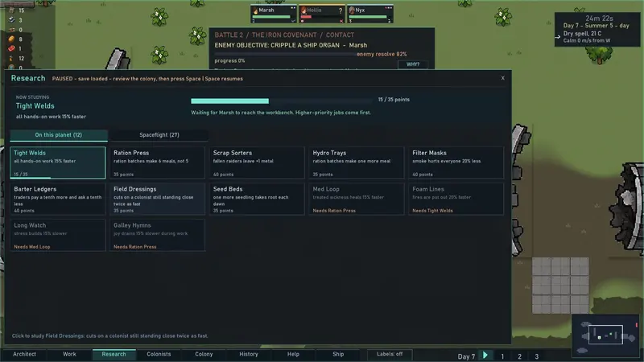
Task: Open the Colony menu
Action: 204,354
